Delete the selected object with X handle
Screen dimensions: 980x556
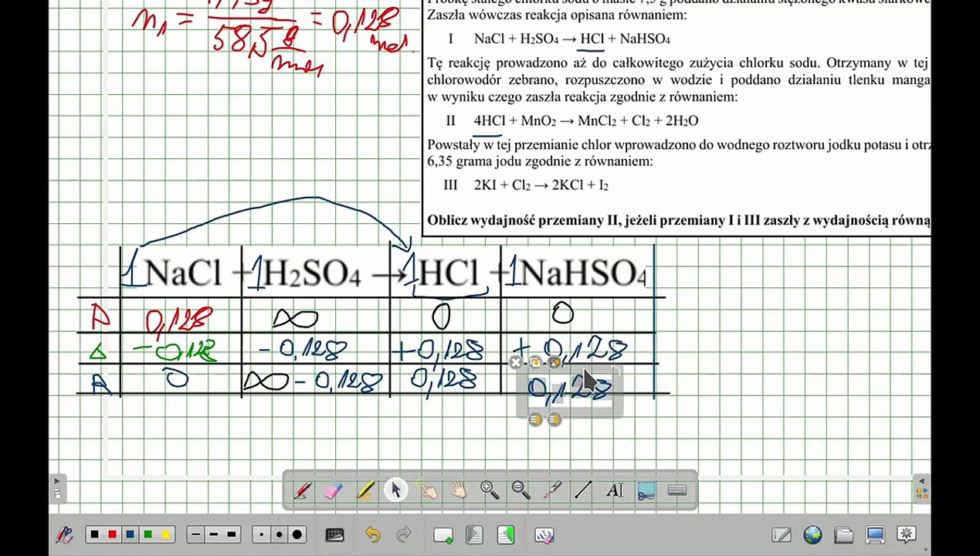517,362
